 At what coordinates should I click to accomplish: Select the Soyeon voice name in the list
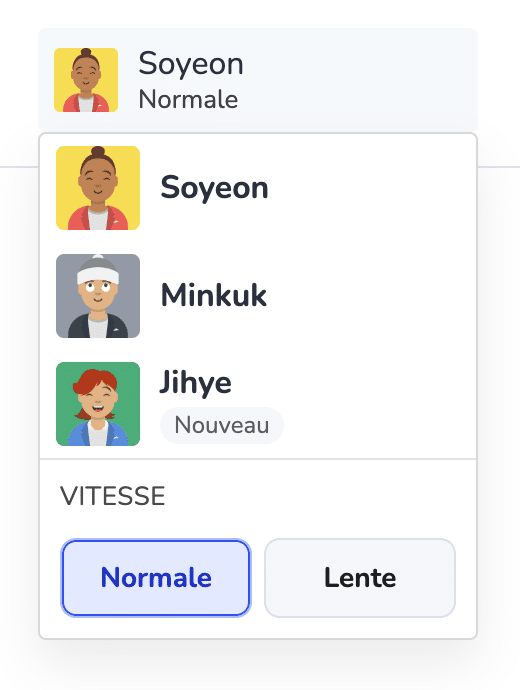click(214, 188)
